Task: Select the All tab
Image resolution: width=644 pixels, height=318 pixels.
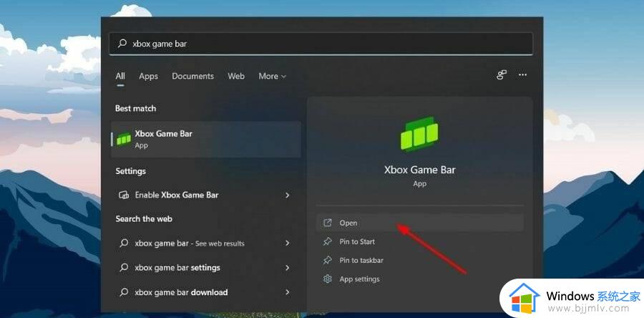Action: (x=120, y=76)
